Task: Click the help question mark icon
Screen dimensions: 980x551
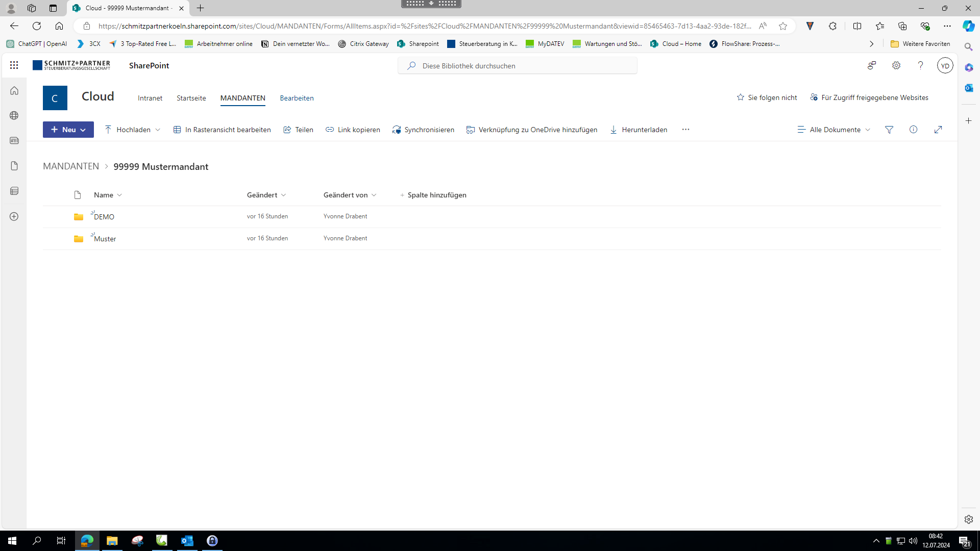Action: click(920, 65)
